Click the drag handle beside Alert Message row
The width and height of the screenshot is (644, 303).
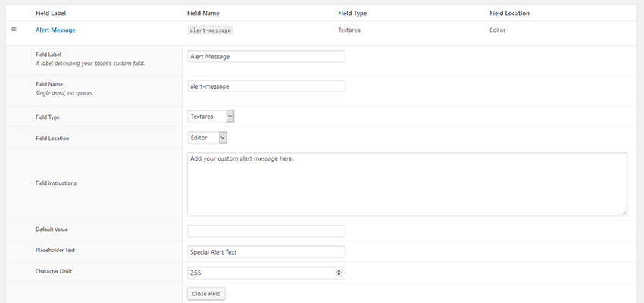tap(14, 30)
